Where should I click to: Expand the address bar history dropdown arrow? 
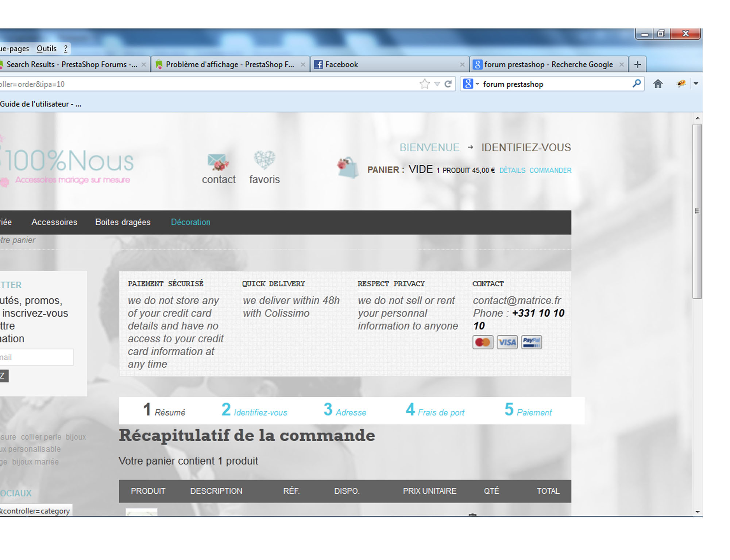click(x=437, y=84)
